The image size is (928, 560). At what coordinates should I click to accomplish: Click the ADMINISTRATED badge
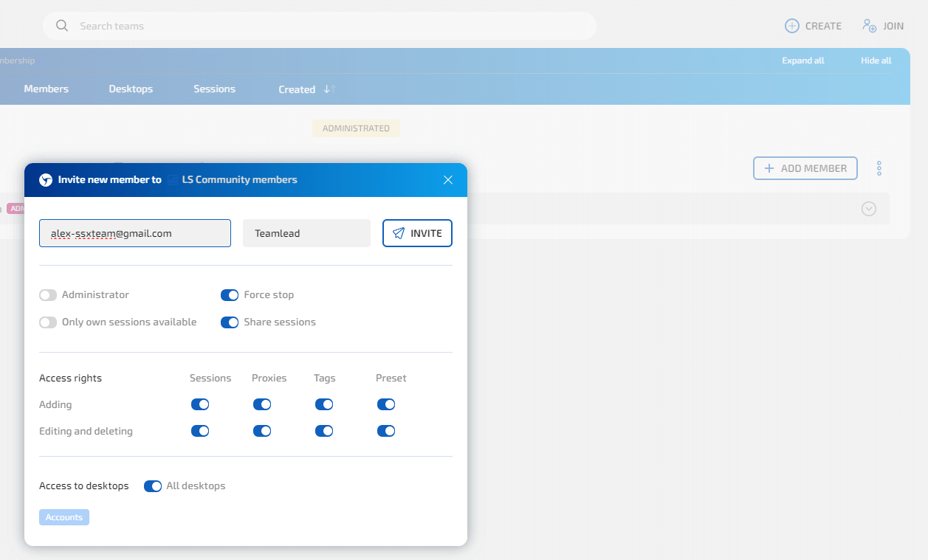[356, 128]
